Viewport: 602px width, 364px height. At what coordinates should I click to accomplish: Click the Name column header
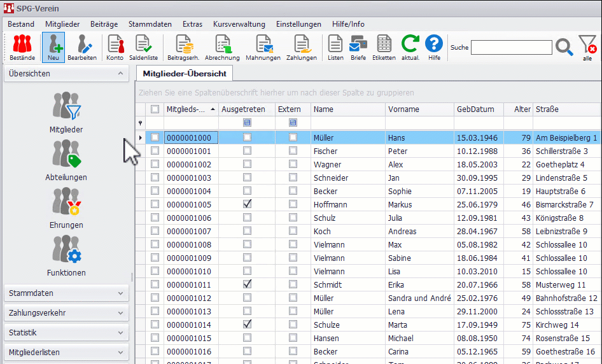tap(347, 109)
